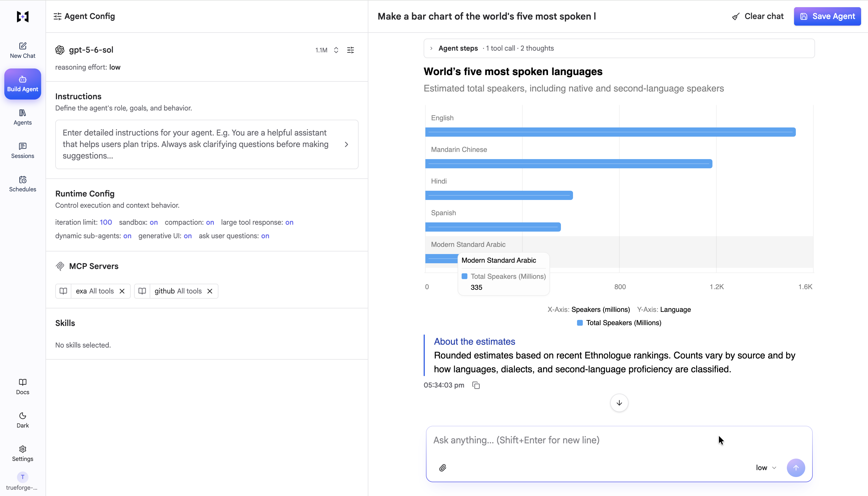The width and height of the screenshot is (868, 496).
Task: Attach a file with the paperclip icon
Action: (443, 468)
